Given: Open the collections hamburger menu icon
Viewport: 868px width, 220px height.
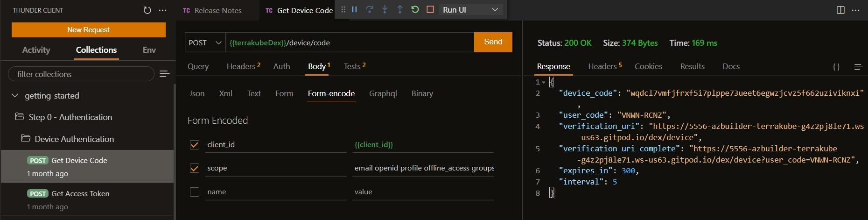Looking at the screenshot, I should pos(164,74).
